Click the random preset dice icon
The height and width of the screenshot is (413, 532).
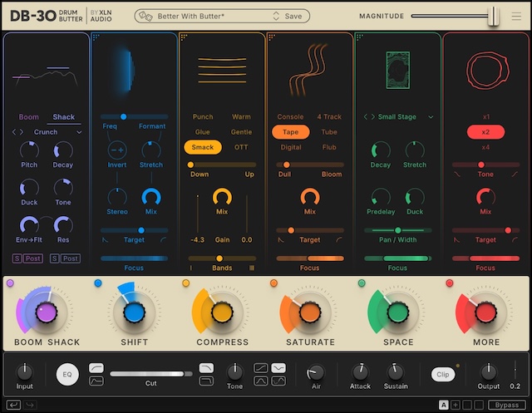(145, 16)
